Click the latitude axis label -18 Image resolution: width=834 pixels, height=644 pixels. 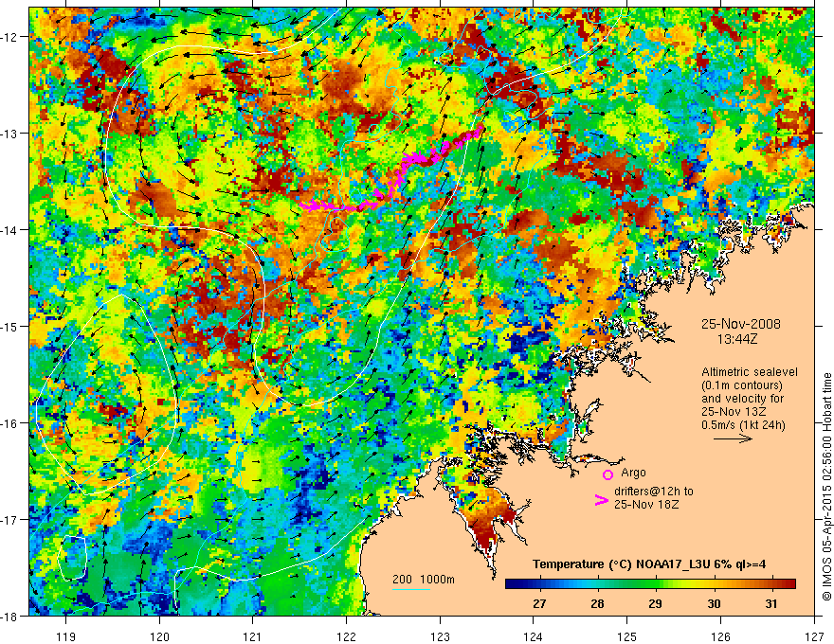(9, 616)
